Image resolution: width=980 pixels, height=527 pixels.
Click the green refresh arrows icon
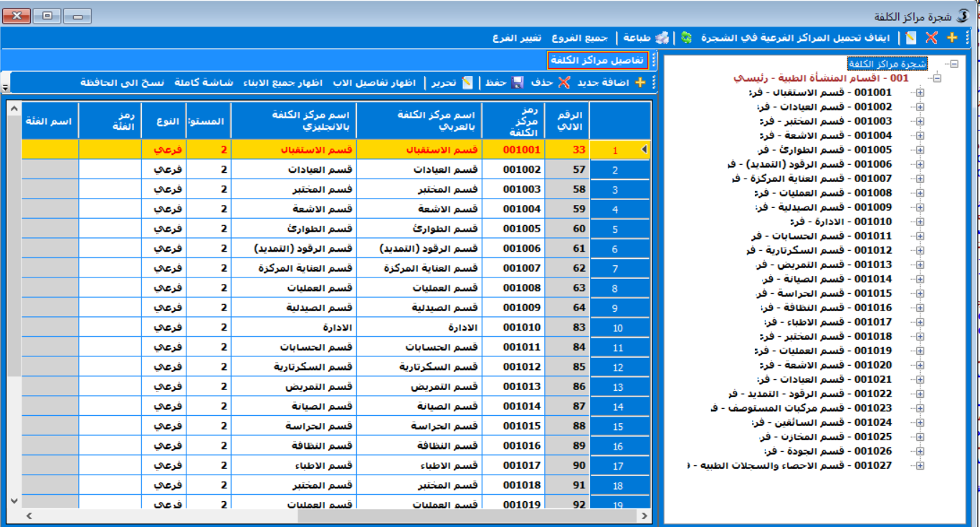tap(687, 37)
